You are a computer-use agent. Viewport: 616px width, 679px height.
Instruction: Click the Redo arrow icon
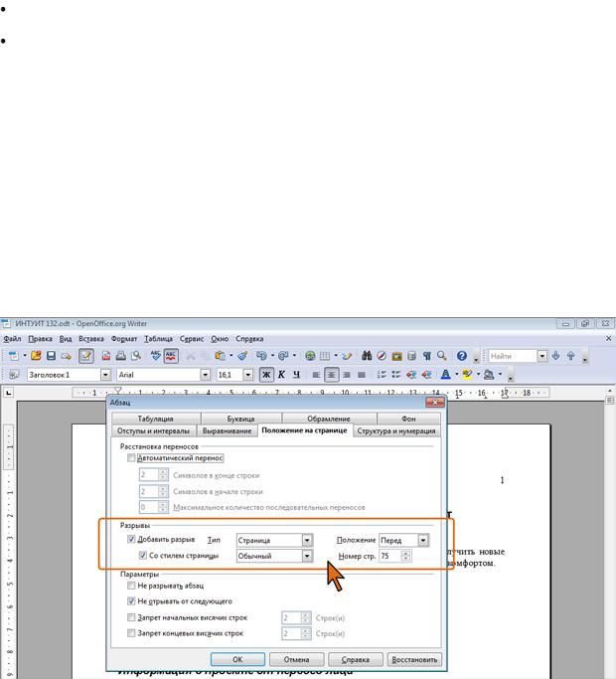coord(283,356)
